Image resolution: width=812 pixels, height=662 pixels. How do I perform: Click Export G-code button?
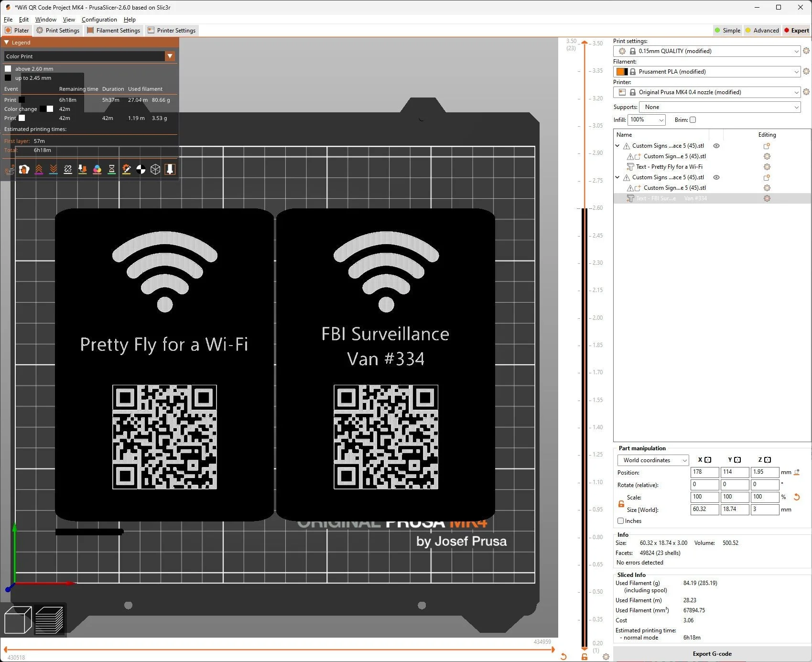(712, 654)
